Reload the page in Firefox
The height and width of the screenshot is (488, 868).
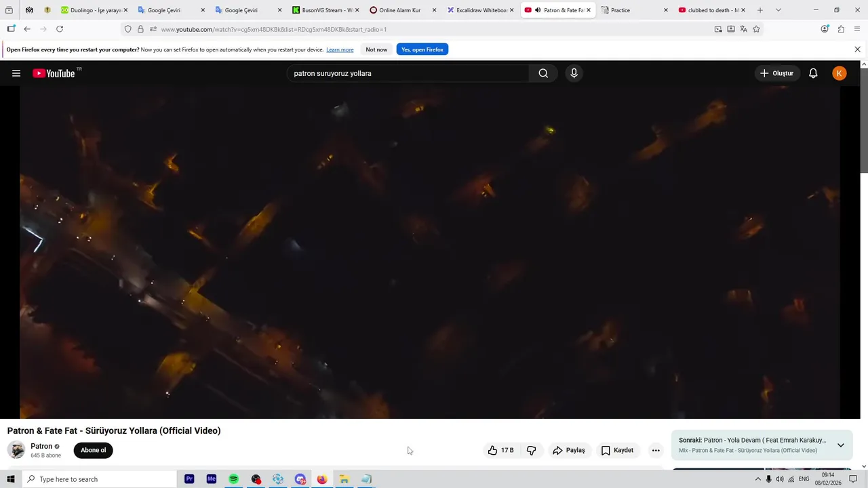60,29
